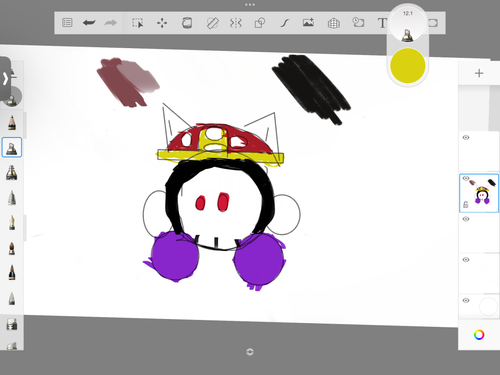Open the three-dots handle at top center

tap(250, 5)
